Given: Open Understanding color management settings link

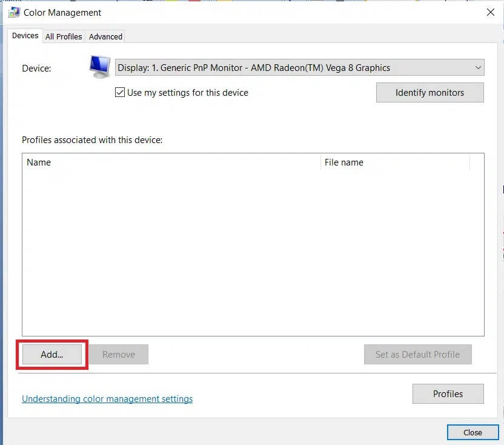Looking at the screenshot, I should pyautogui.click(x=107, y=399).
